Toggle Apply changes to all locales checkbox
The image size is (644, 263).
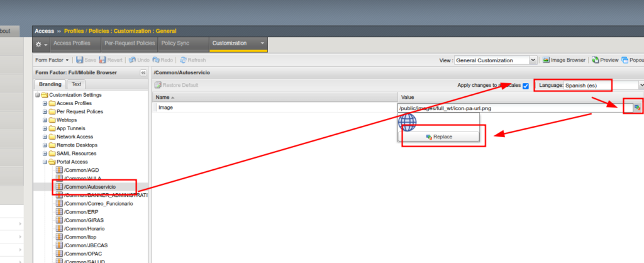[x=526, y=85]
